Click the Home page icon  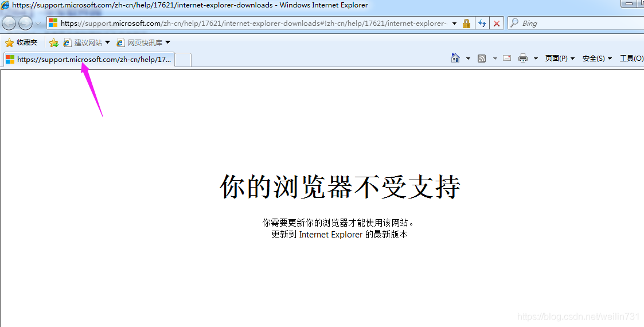455,58
